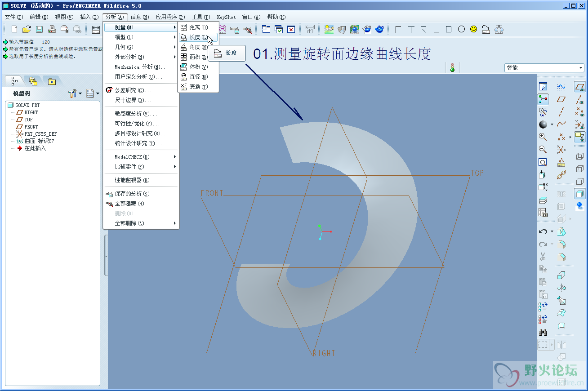
Task: Toggle datum points display on/off
Action: pyautogui.click(x=580, y=112)
